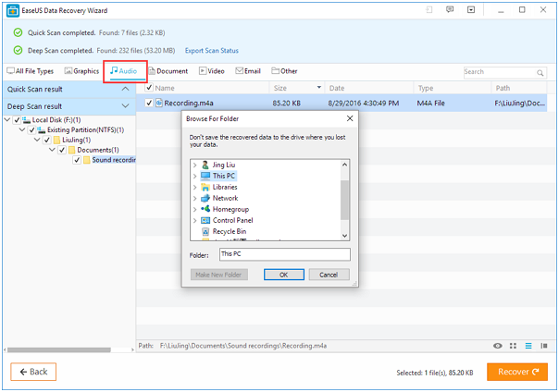The width and height of the screenshot is (559, 392).
Task: Collapse the Deep Scan result section
Action: tap(126, 106)
